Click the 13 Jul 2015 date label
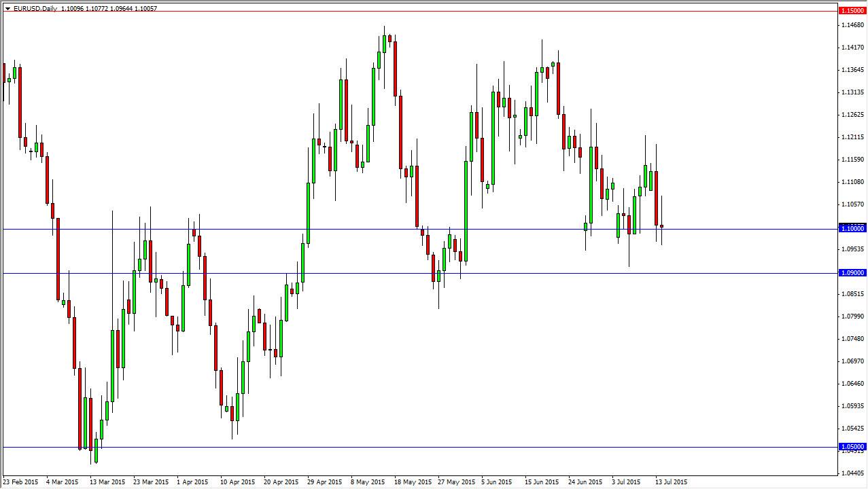Screen dimensions: 868x489 (x=672, y=482)
